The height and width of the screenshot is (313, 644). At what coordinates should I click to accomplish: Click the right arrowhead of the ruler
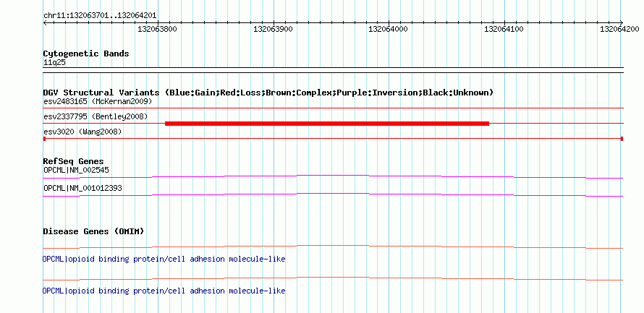pyautogui.click(x=621, y=22)
